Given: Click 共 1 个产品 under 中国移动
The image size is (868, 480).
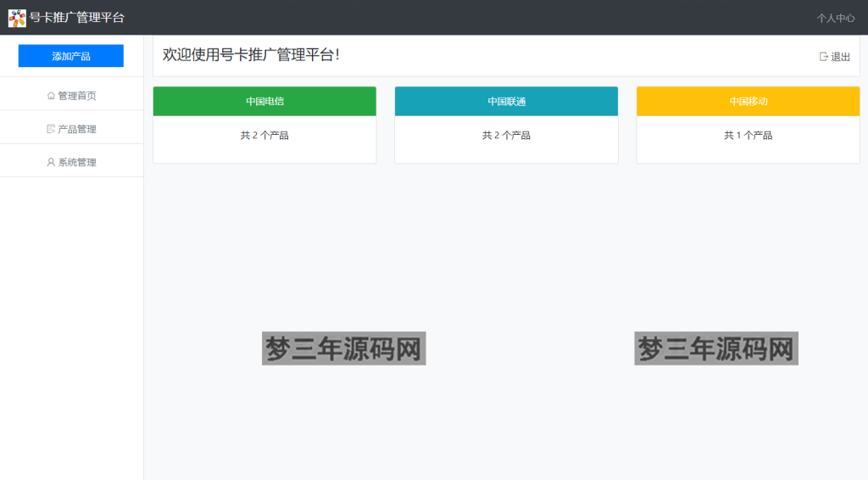Looking at the screenshot, I should point(748,135).
